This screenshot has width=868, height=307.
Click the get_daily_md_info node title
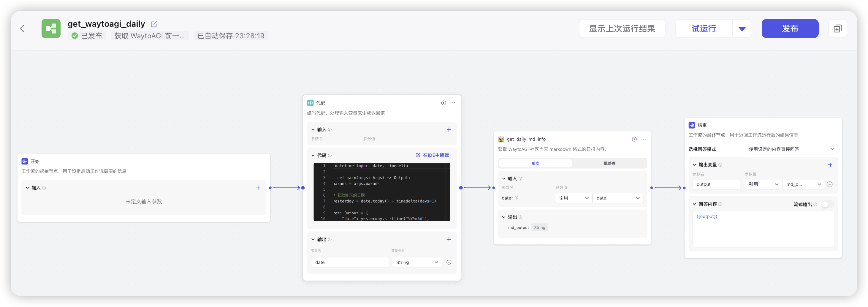click(526, 139)
